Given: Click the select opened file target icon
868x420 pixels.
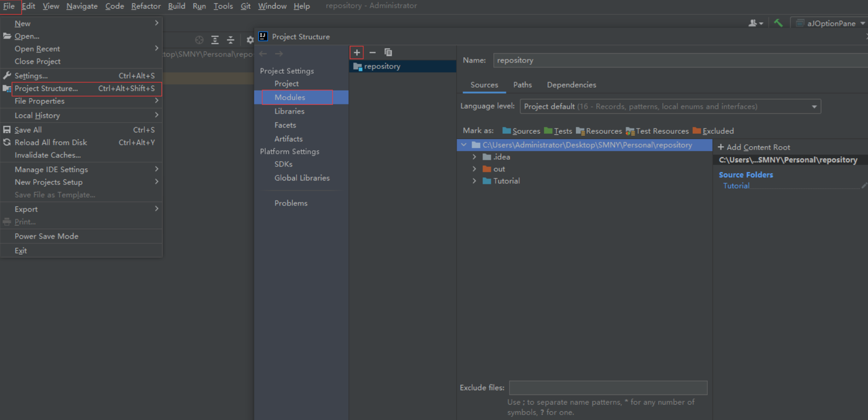Looking at the screenshot, I should [x=199, y=40].
